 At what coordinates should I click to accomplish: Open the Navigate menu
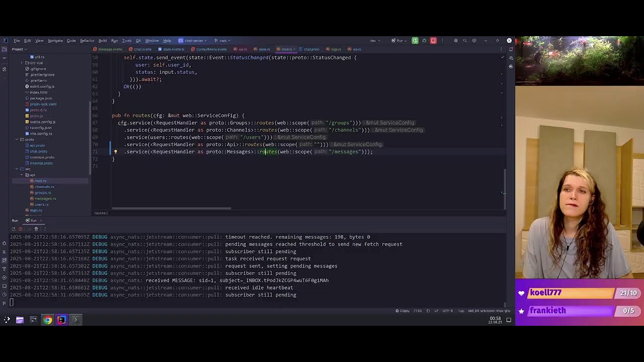click(x=55, y=41)
